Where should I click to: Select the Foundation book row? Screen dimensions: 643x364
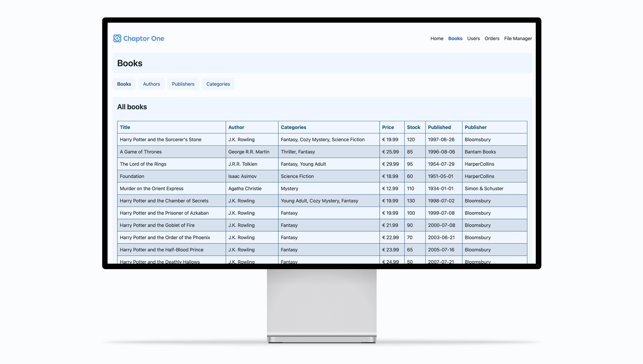coord(132,176)
